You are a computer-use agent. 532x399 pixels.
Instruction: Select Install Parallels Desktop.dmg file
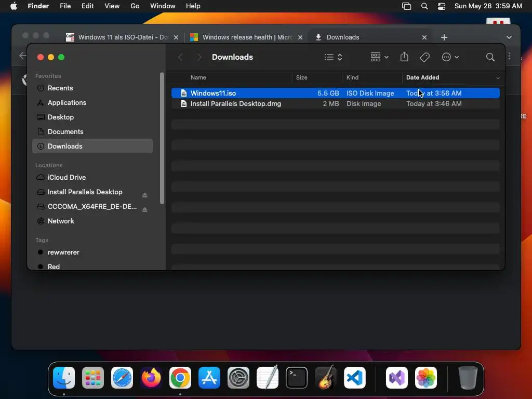point(335,103)
